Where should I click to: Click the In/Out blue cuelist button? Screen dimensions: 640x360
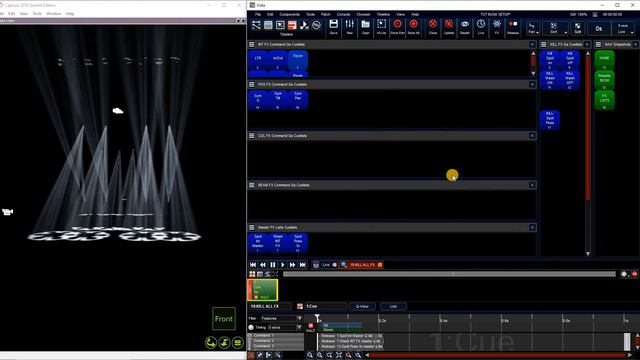coord(278,61)
